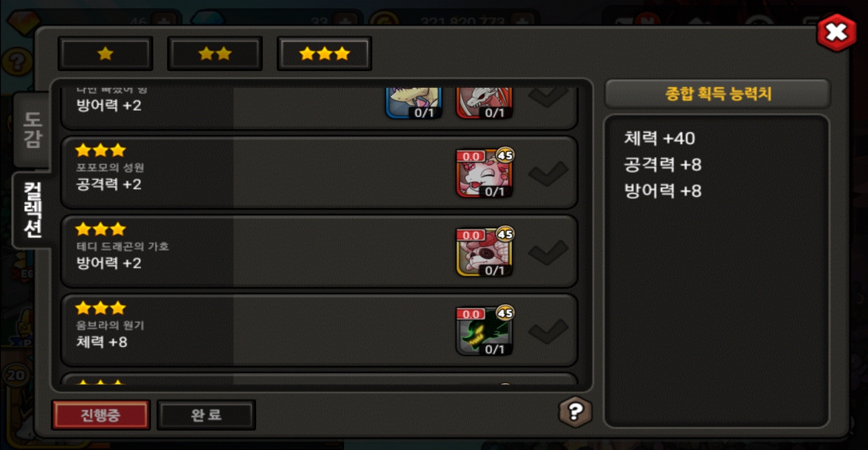Viewport: 868px width, 450px height.
Task: Click the 진행중 in-progress button
Action: [x=101, y=415]
